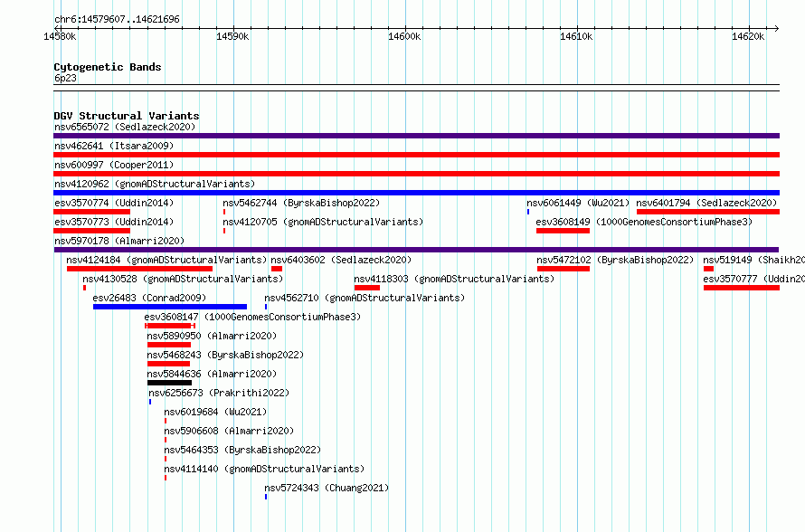Click the red esv3570774 variant bar
This screenshot has height=532, width=805.
point(92,212)
